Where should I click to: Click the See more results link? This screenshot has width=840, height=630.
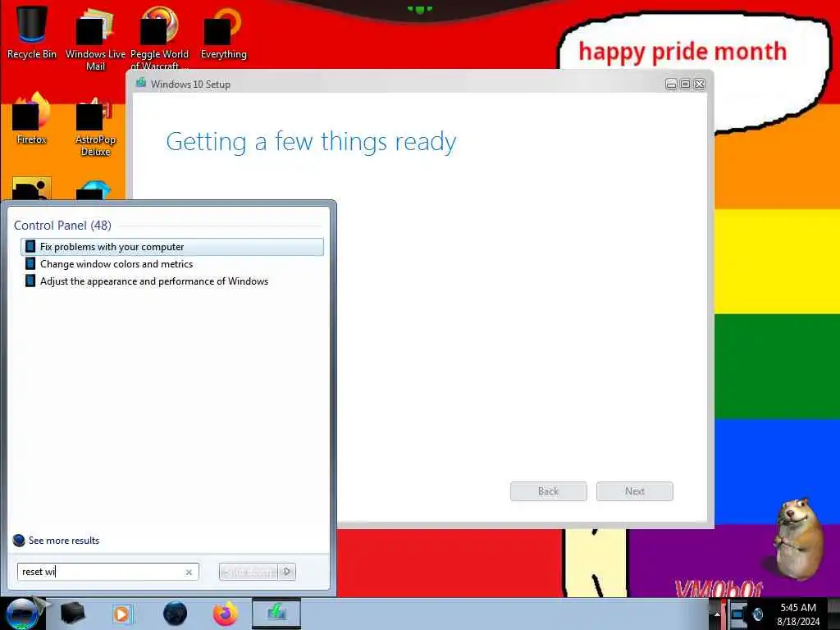click(64, 541)
